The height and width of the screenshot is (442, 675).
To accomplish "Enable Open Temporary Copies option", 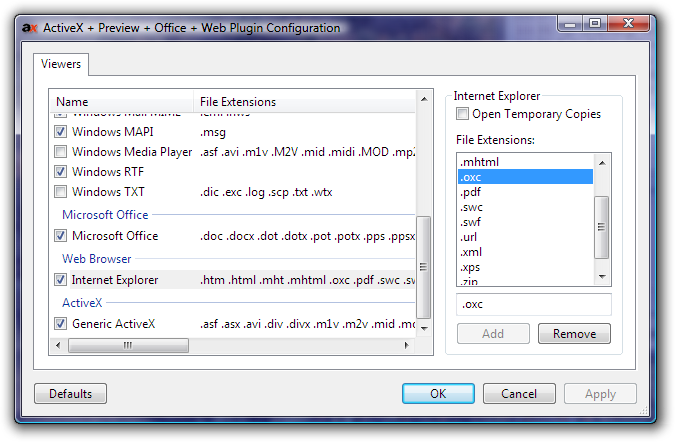I will 462,114.
